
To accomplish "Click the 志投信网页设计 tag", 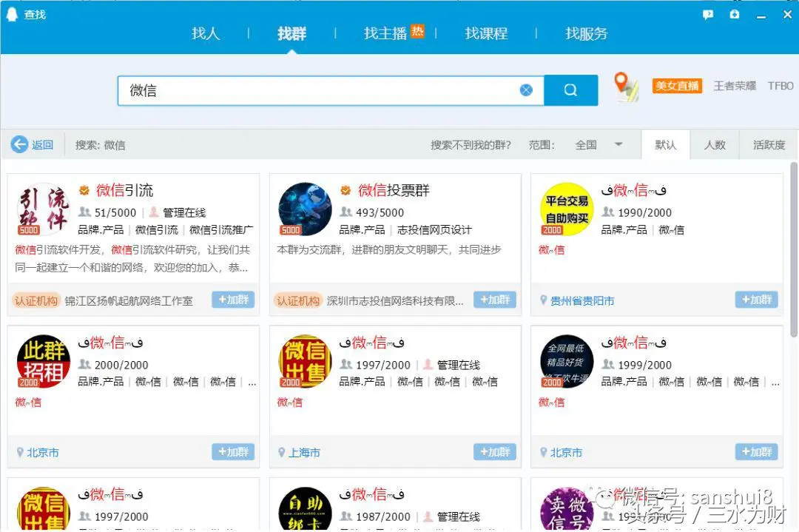I will pos(435,230).
